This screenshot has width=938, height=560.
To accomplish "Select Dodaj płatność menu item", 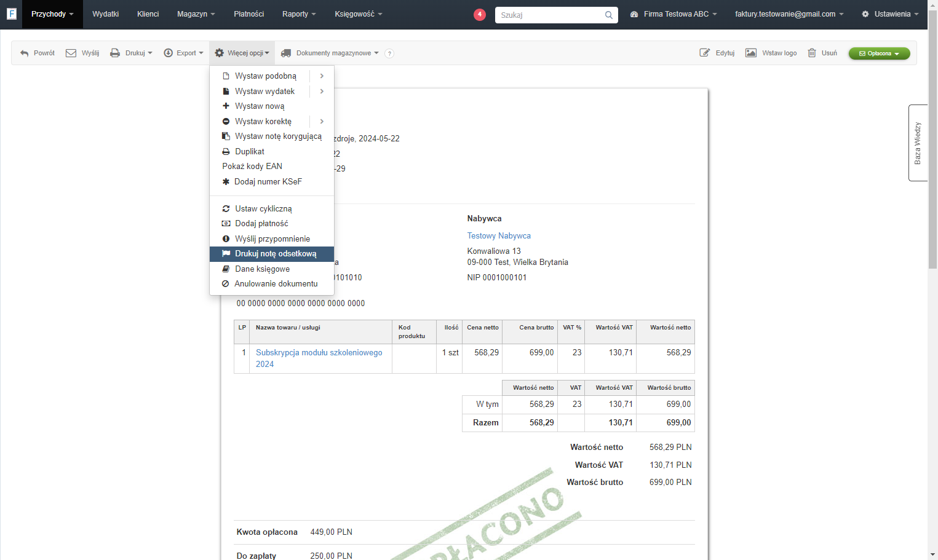I will tap(272, 224).
